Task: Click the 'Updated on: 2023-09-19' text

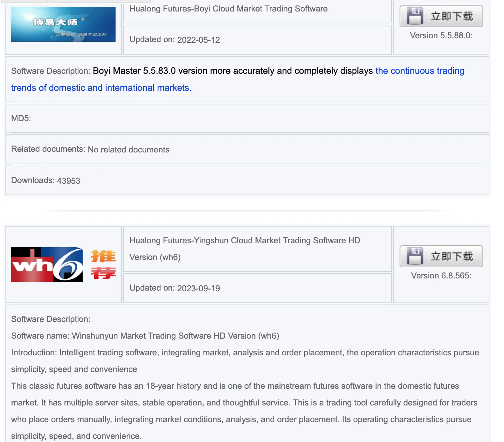Action: 175,288
